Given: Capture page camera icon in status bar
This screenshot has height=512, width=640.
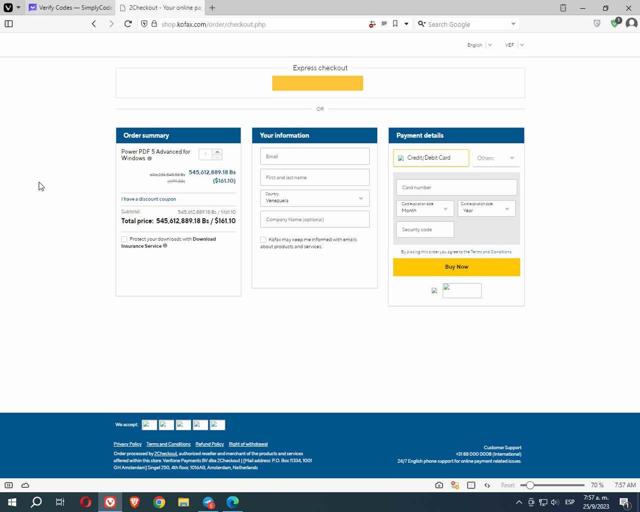Looking at the screenshot, I should [x=439, y=485].
